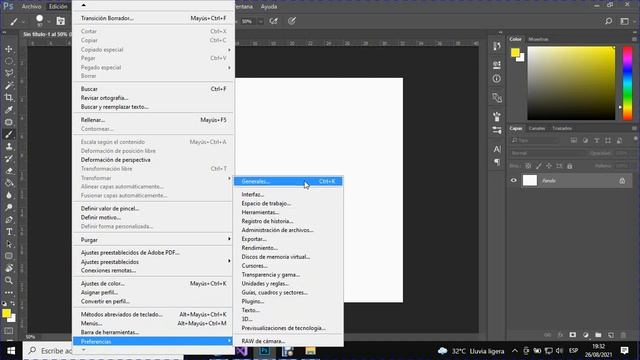This screenshot has width=640, height=360.
Task: Delete layer using trash icon
Action: tap(623, 335)
